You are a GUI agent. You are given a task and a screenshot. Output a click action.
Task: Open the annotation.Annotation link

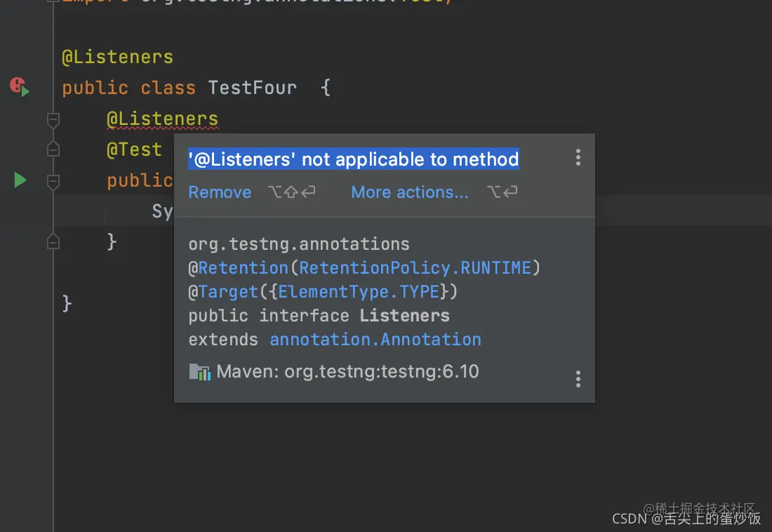pyautogui.click(x=375, y=340)
